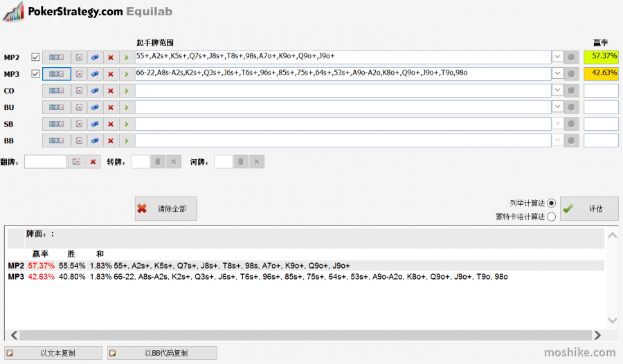Click 清除全部 clear all button
Image resolution: width=623 pixels, height=364 pixels.
(x=165, y=208)
